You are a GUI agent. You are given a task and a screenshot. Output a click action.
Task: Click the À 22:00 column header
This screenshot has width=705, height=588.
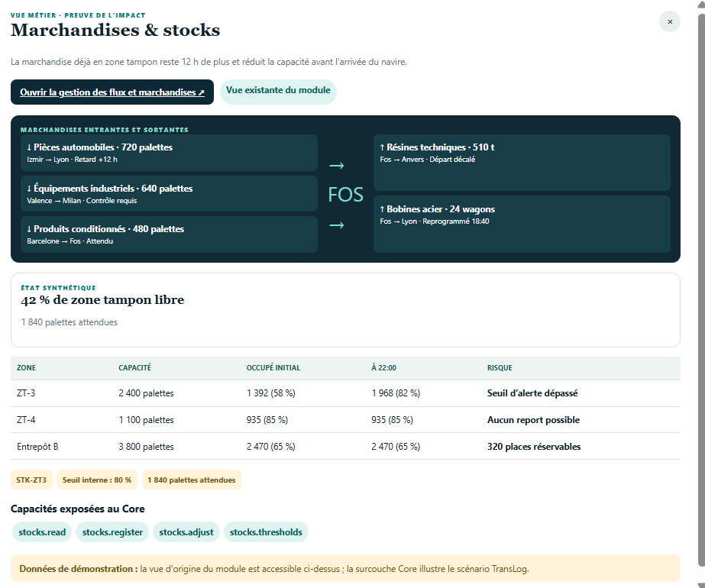tap(383, 368)
